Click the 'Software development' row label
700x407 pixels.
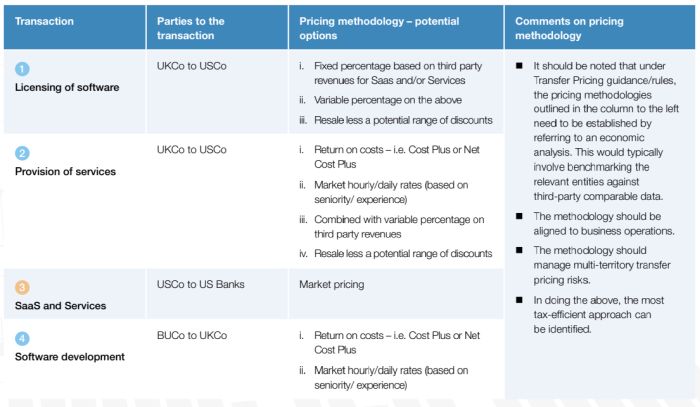(68, 356)
